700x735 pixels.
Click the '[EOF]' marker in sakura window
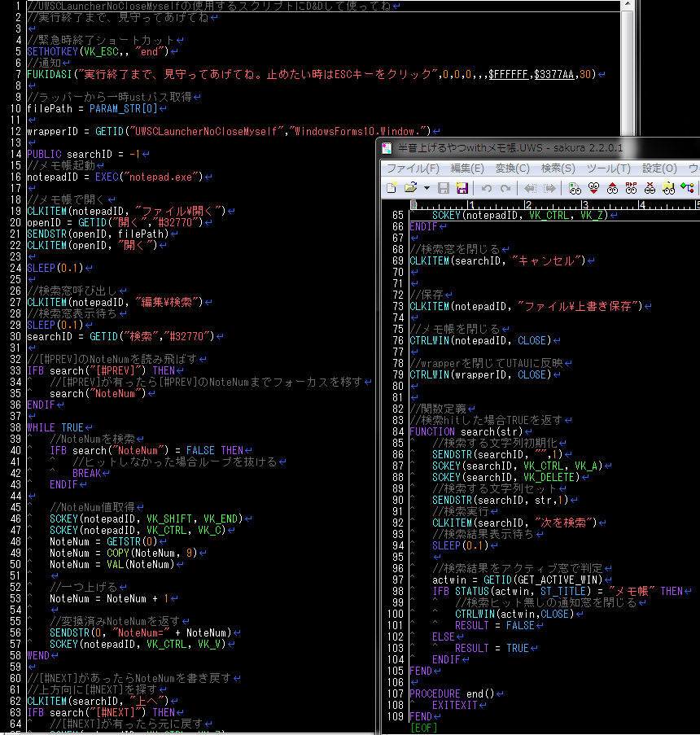424,728
